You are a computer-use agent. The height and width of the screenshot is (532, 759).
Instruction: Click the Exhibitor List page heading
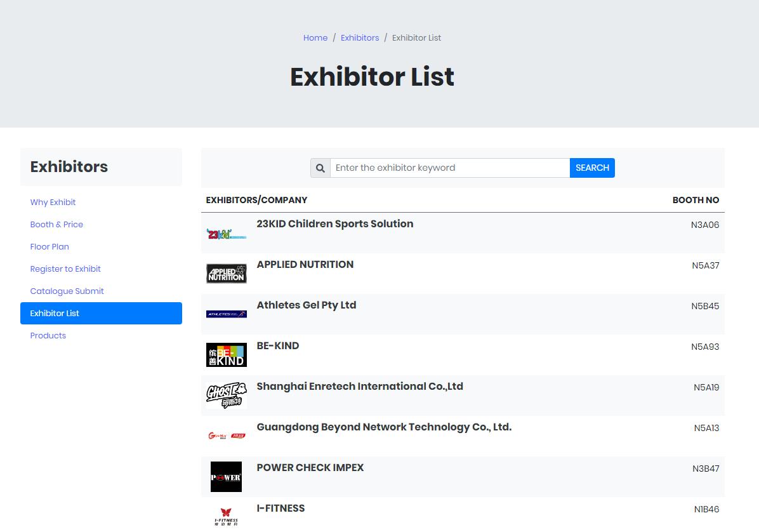[373, 77]
